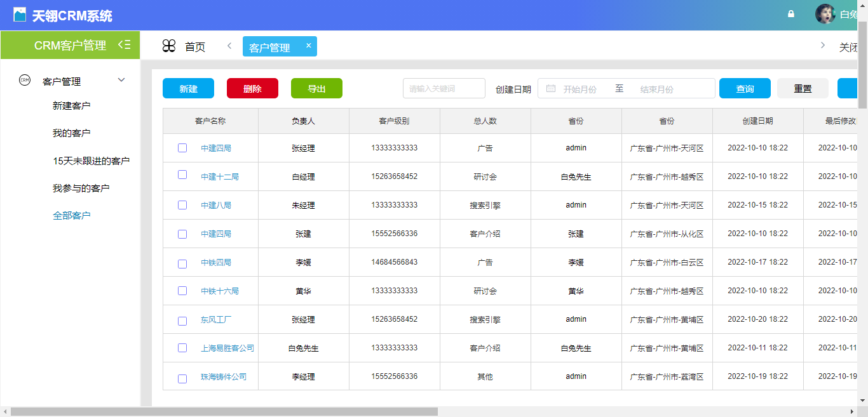868x417 pixels.
Task: Collapse the 客户管理 sidebar menu
Action: click(121, 80)
